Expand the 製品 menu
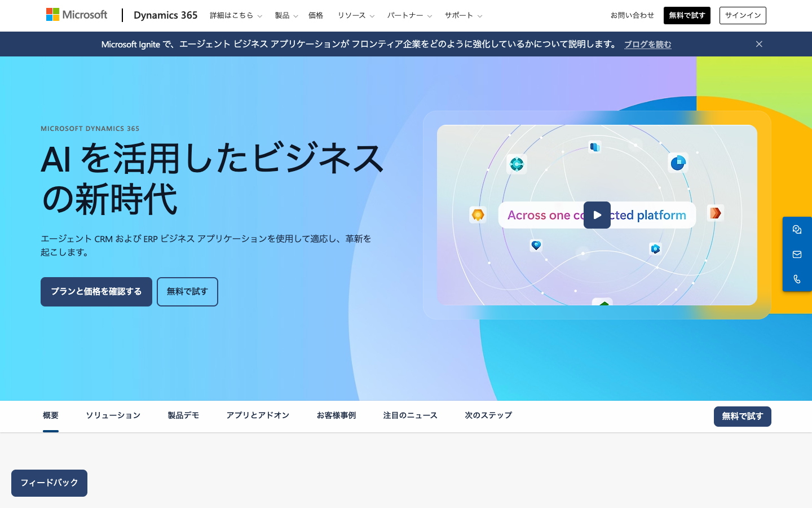The height and width of the screenshot is (508, 812). click(x=286, y=16)
